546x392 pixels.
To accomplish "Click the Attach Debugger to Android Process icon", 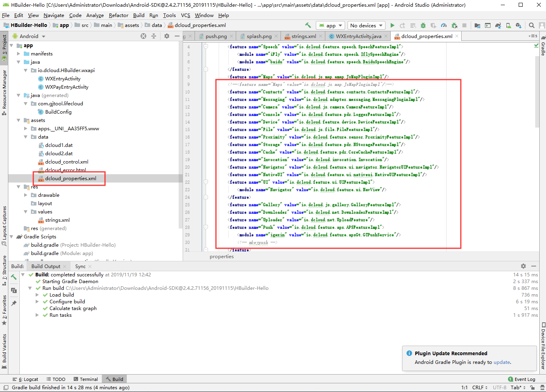I will (x=454, y=25).
